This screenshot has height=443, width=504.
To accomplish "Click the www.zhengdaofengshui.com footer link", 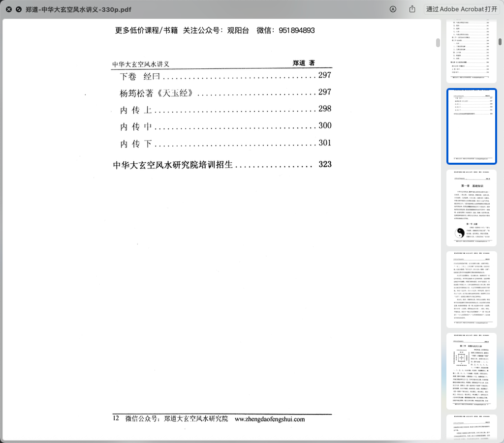I will [270, 419].
